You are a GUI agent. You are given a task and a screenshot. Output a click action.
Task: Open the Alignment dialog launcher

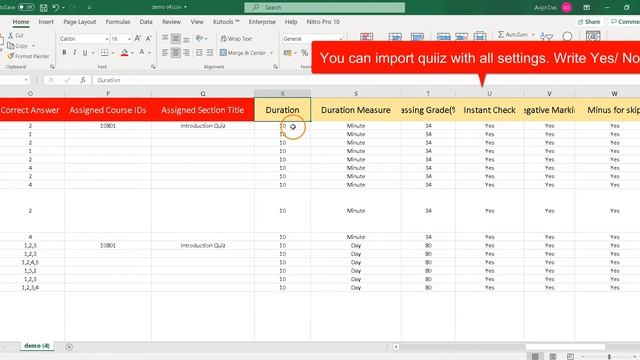276,67
